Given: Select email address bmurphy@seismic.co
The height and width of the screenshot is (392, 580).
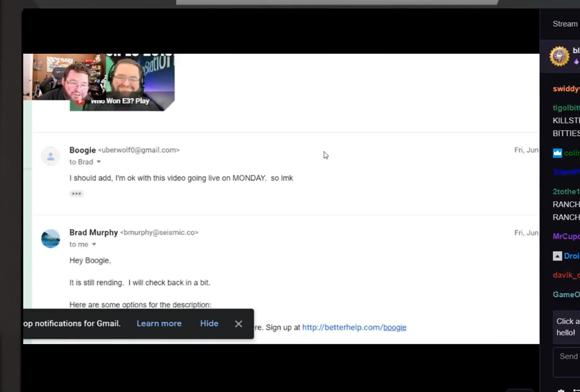Looking at the screenshot, I should pyautogui.click(x=159, y=233).
